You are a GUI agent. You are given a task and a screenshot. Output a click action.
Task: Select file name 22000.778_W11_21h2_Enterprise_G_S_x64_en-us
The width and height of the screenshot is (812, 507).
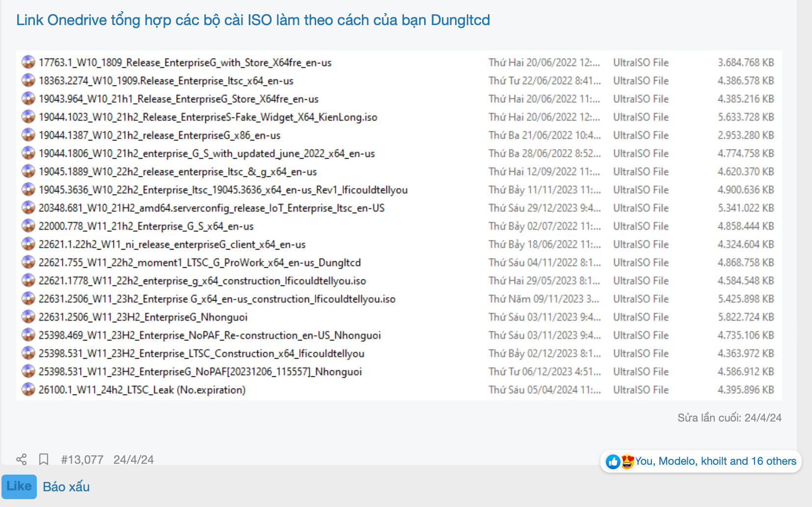[x=146, y=226]
